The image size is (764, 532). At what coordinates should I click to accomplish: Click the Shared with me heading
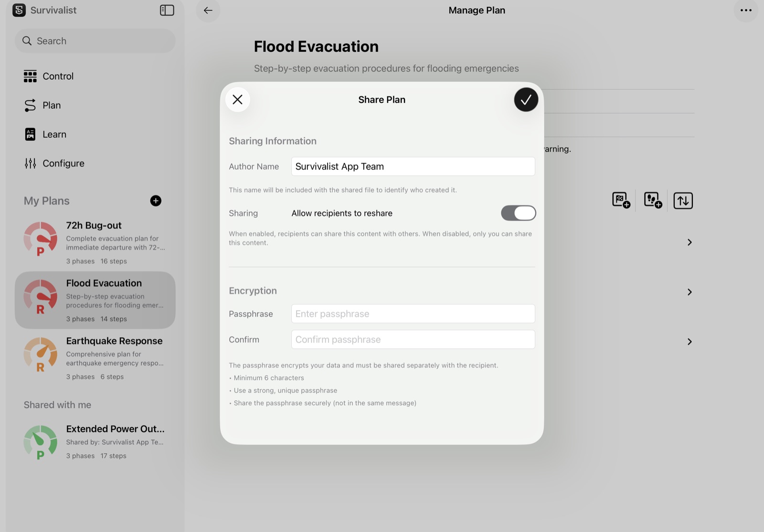tap(57, 405)
